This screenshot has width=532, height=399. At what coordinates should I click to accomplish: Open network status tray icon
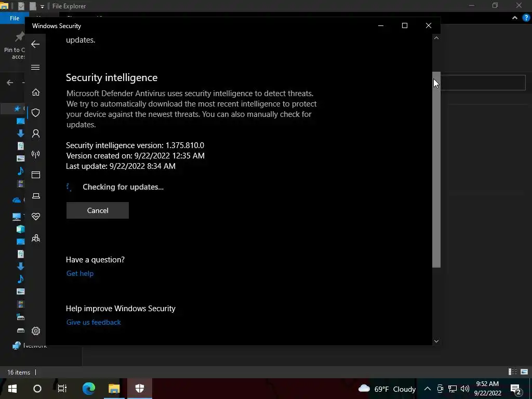click(x=453, y=389)
